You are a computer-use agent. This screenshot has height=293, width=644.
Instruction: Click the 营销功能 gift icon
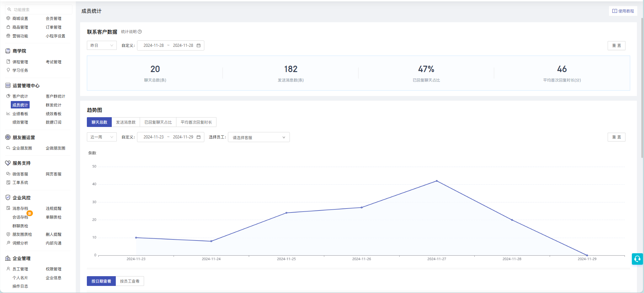[8, 36]
